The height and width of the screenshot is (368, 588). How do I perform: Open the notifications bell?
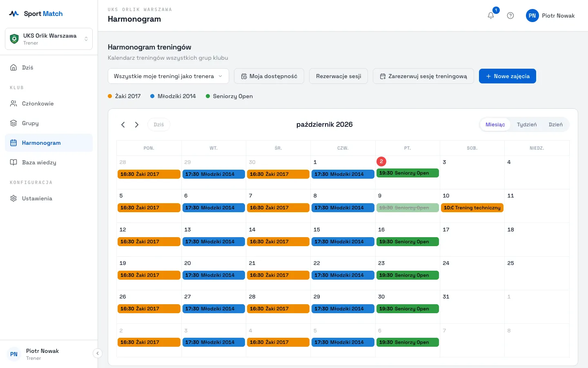[x=491, y=16]
